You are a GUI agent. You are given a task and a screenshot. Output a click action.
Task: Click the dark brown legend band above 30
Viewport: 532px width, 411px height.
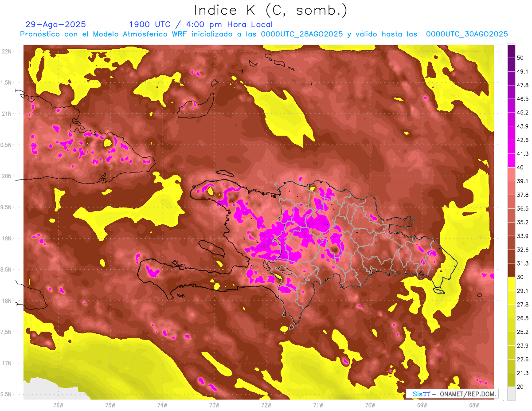tap(511, 270)
